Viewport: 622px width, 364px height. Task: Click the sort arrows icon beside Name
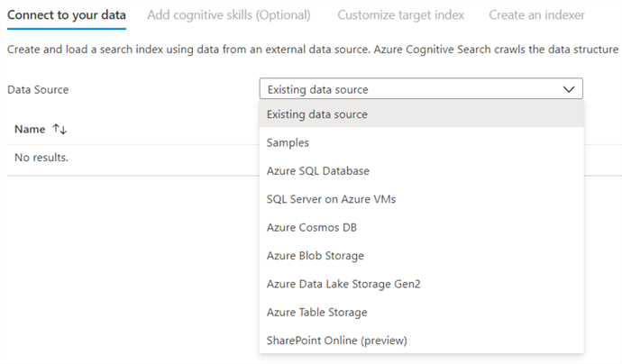(x=61, y=130)
